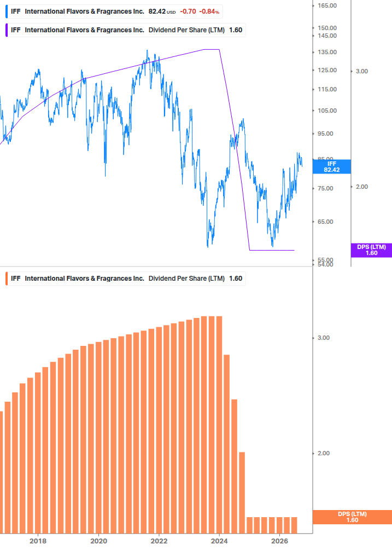Click the 125.00 price axis label
Viewport: 392px width, 550px height.
click(x=327, y=71)
